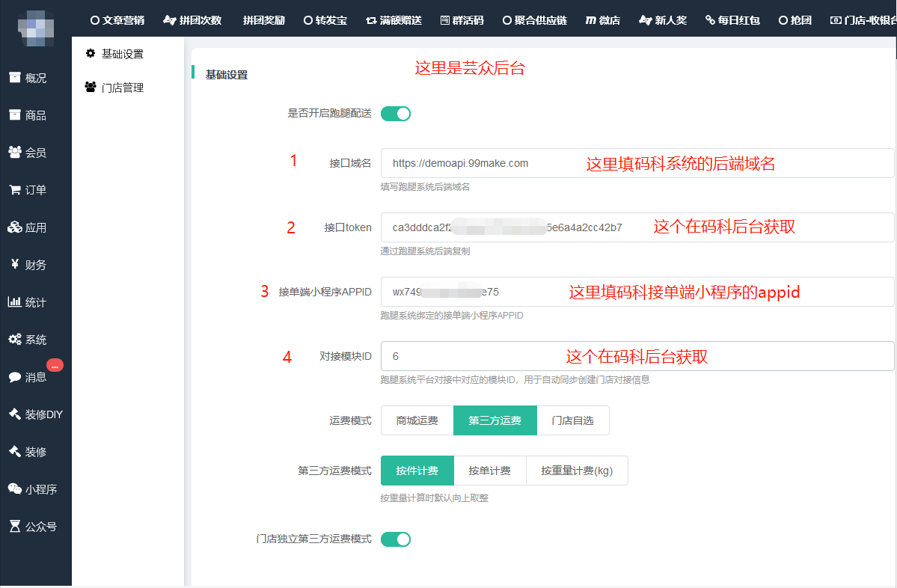Open the 商品 products sidebar icon

(x=15, y=115)
